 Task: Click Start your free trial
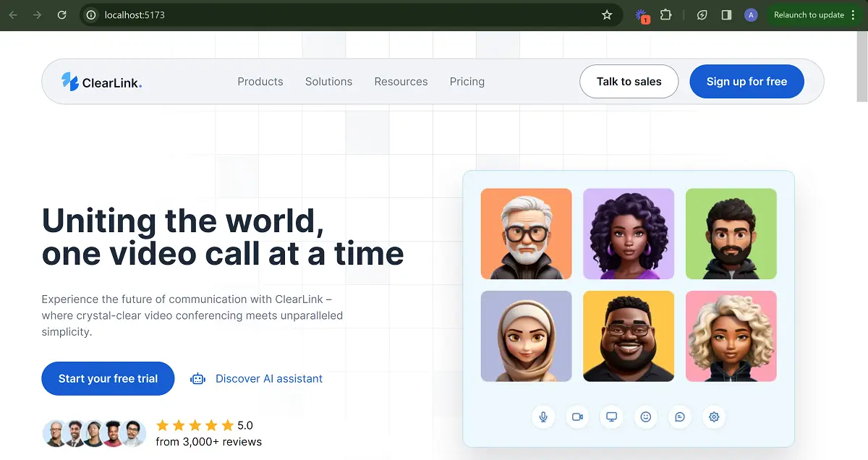(108, 378)
